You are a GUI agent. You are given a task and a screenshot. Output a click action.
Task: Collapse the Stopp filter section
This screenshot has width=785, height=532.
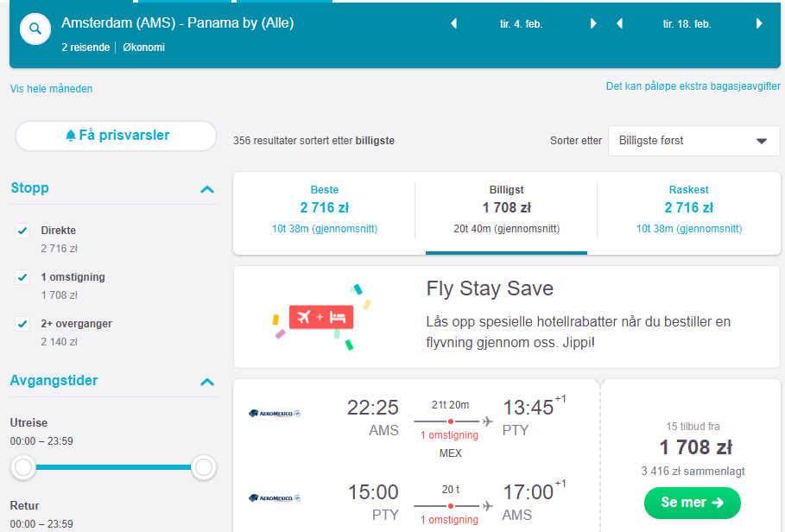(x=207, y=189)
